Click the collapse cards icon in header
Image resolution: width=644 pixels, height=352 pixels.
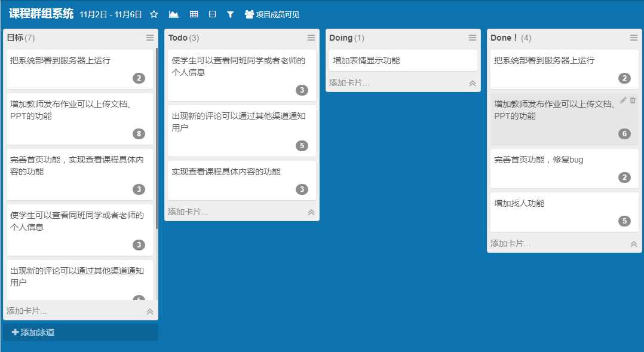click(x=212, y=14)
